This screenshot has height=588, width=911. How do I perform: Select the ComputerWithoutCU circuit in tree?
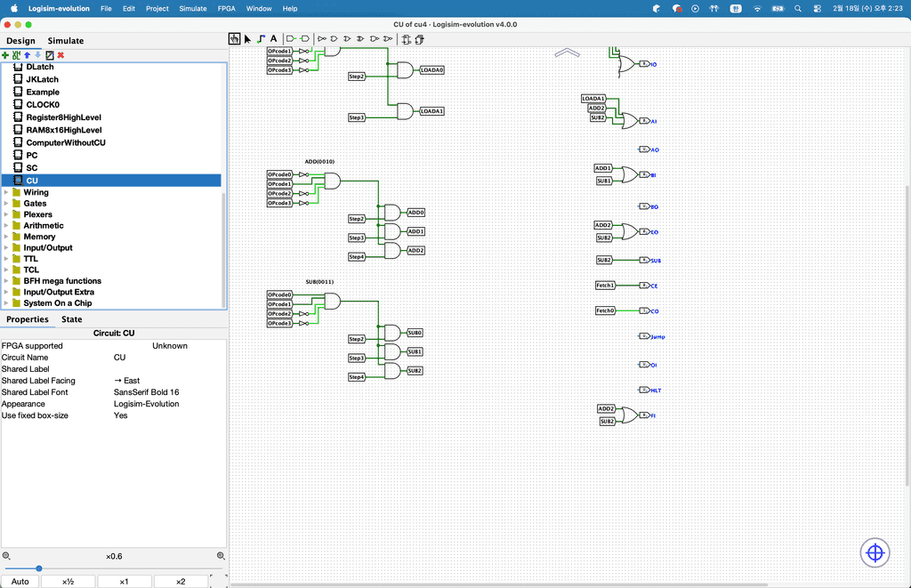65,142
